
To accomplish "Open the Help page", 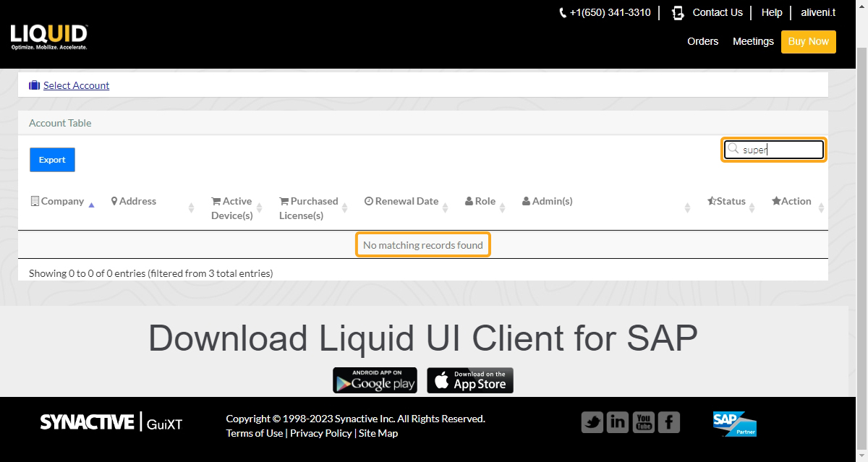I will 772,12.
